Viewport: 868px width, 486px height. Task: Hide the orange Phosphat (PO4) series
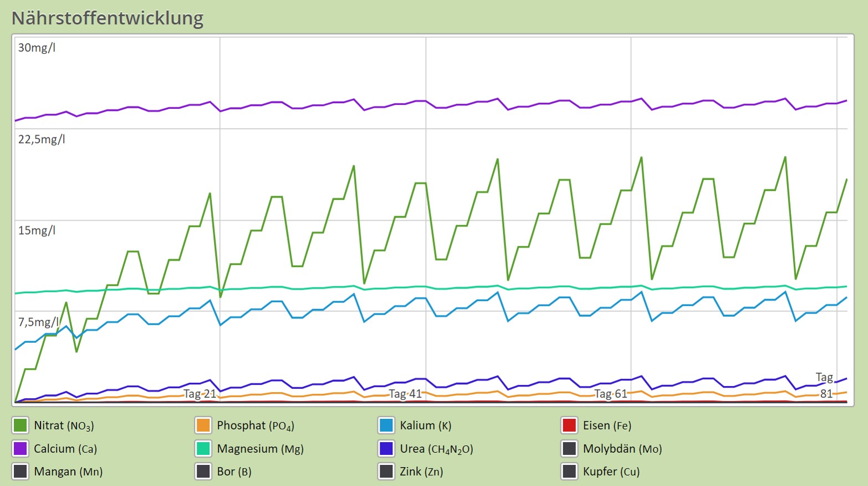pyautogui.click(x=203, y=426)
